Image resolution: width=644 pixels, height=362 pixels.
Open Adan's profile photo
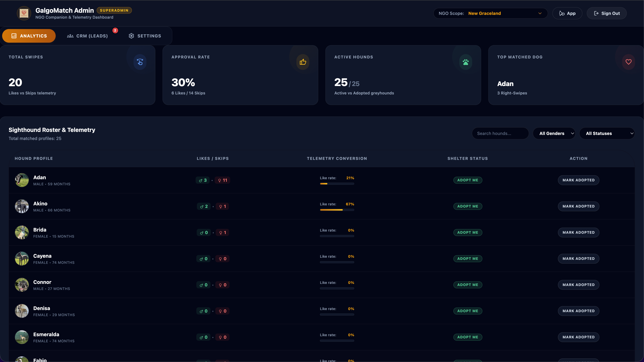pyautogui.click(x=22, y=180)
